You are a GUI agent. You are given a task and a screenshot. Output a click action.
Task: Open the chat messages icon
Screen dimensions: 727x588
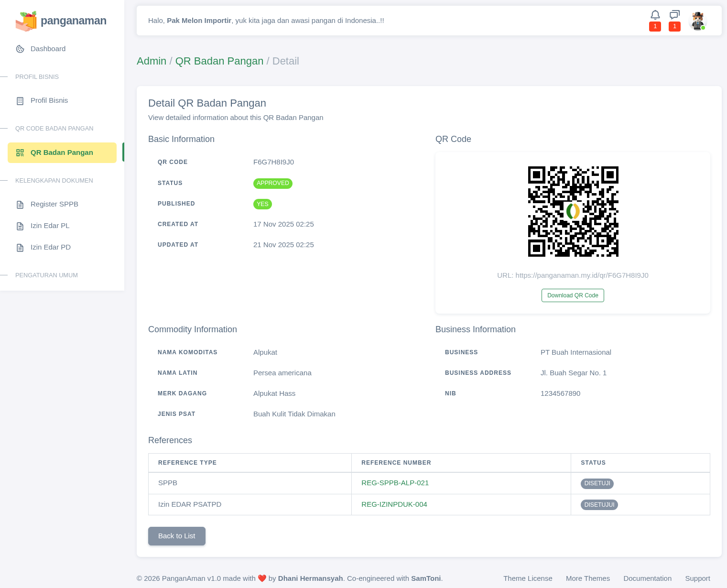coord(674,15)
